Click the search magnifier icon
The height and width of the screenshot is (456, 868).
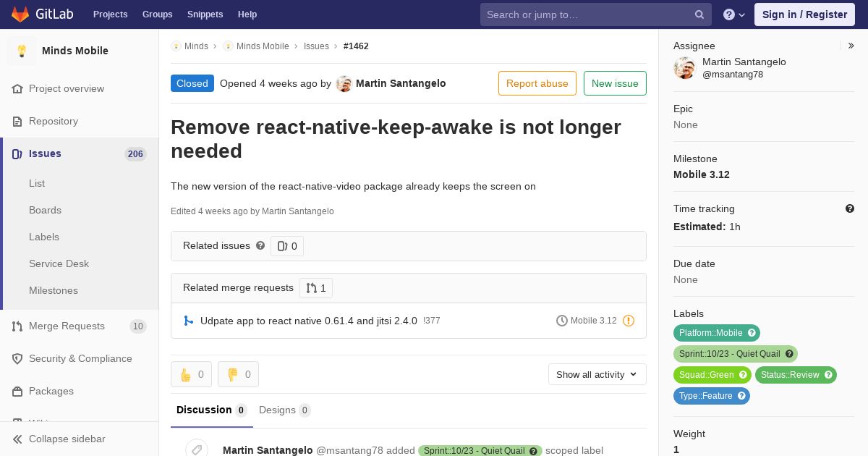pyautogui.click(x=699, y=14)
